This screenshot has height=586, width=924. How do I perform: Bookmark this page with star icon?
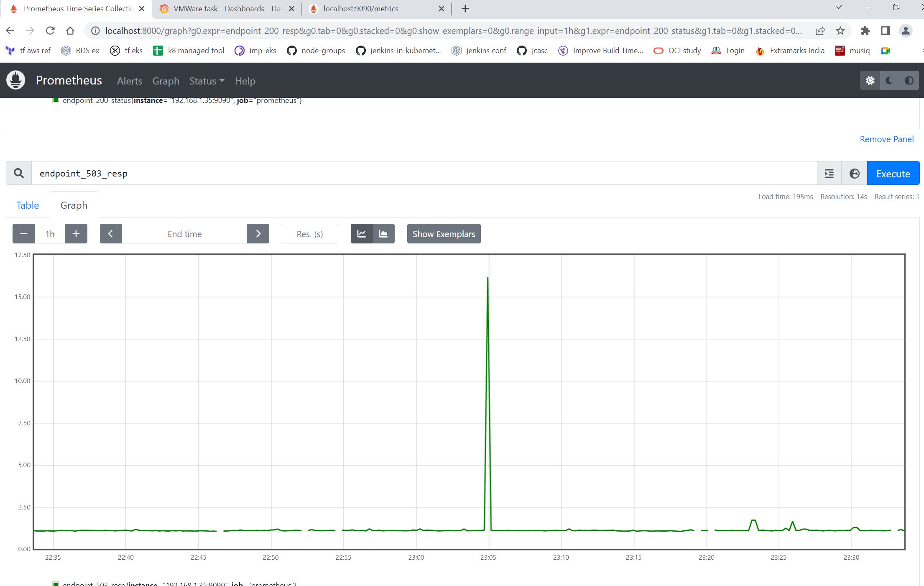tap(840, 31)
